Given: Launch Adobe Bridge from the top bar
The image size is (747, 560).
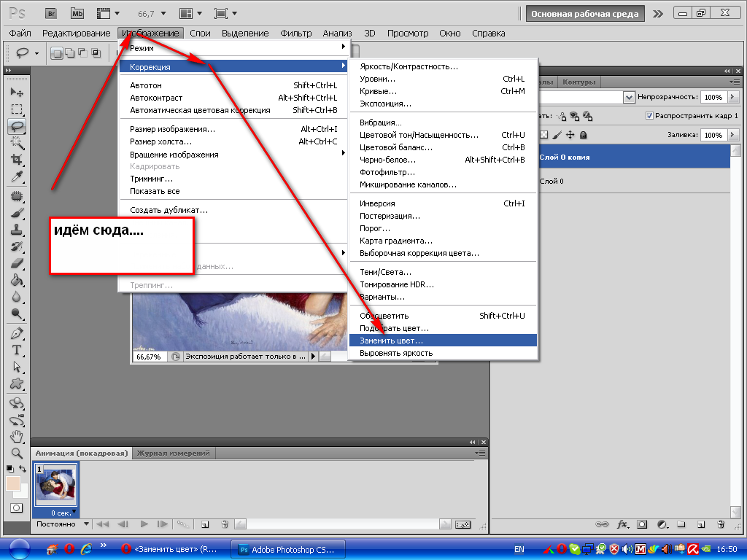Looking at the screenshot, I should [51, 13].
